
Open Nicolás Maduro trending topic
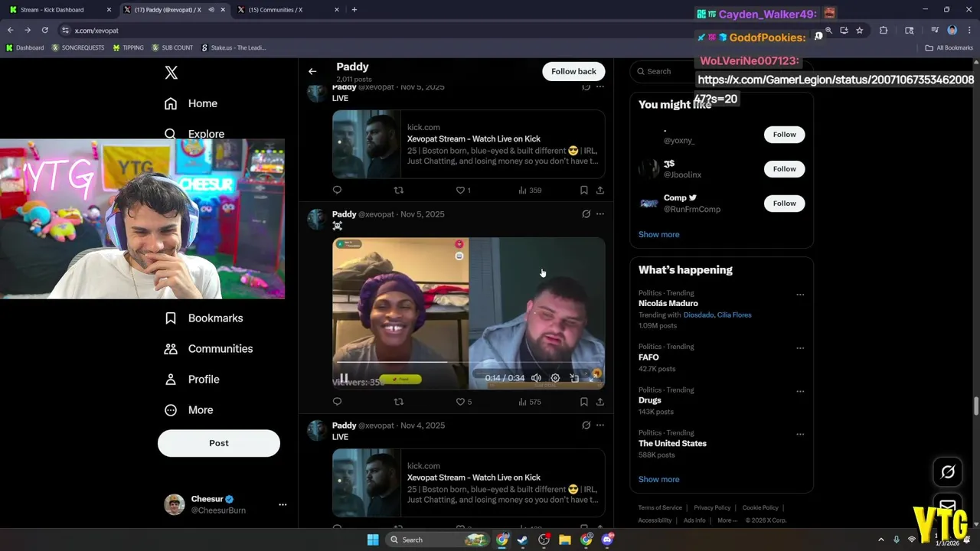coord(668,304)
